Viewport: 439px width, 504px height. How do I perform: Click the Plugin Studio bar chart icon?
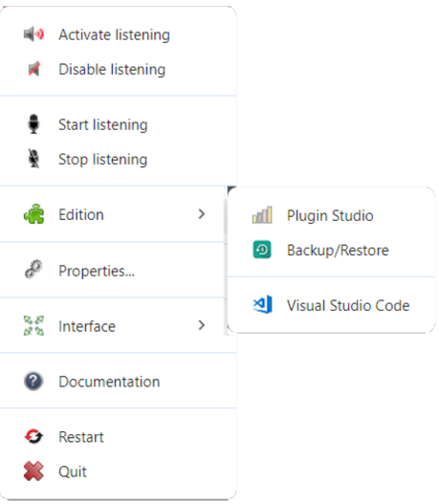[x=262, y=215]
